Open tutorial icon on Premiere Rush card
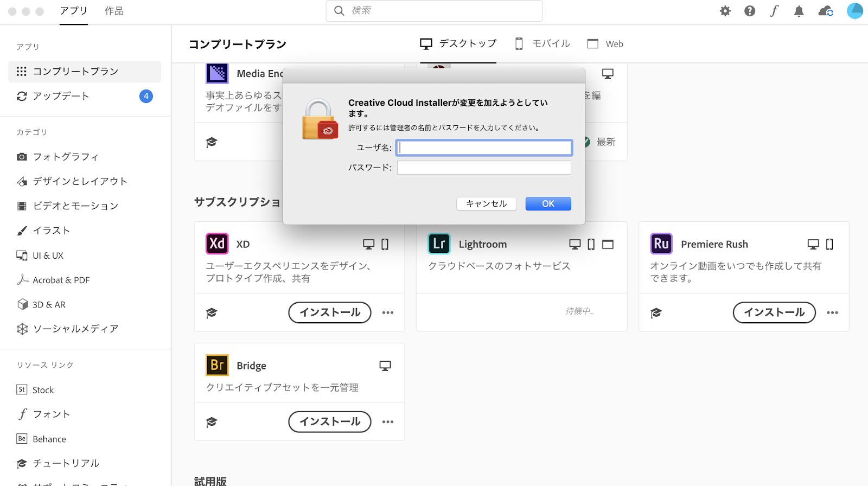 [x=656, y=312]
